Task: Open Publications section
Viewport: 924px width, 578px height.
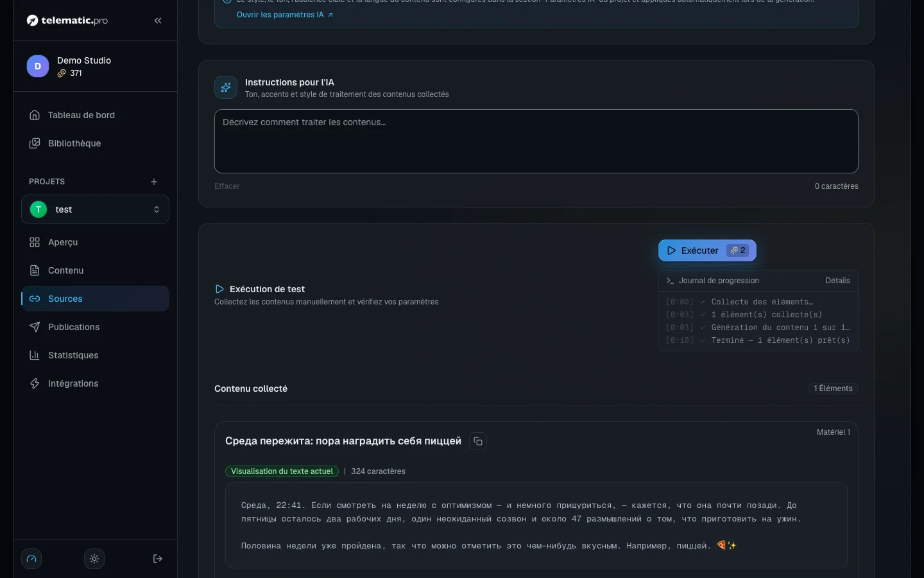Action: pos(95,327)
